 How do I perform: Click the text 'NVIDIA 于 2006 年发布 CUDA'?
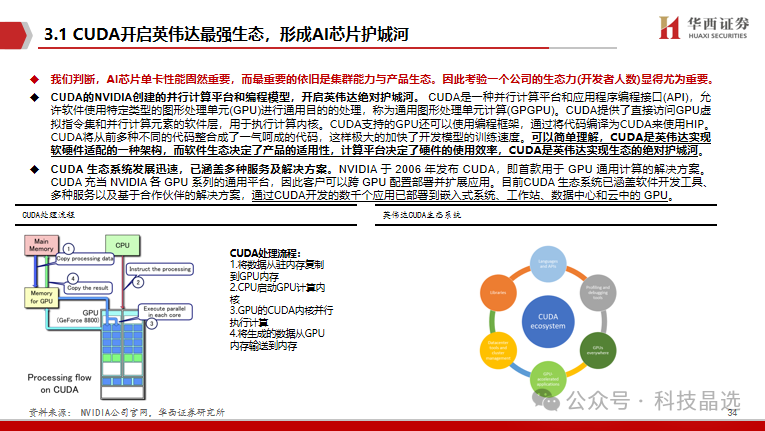[417, 169]
